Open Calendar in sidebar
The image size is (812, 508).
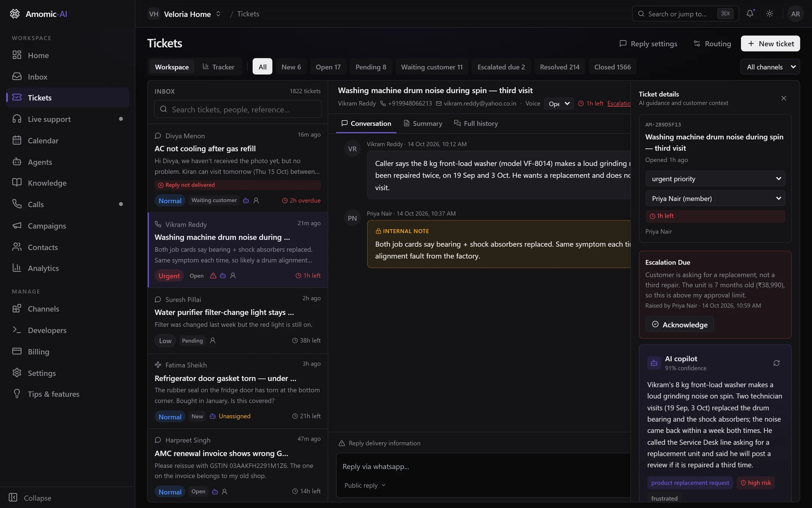tap(68, 140)
